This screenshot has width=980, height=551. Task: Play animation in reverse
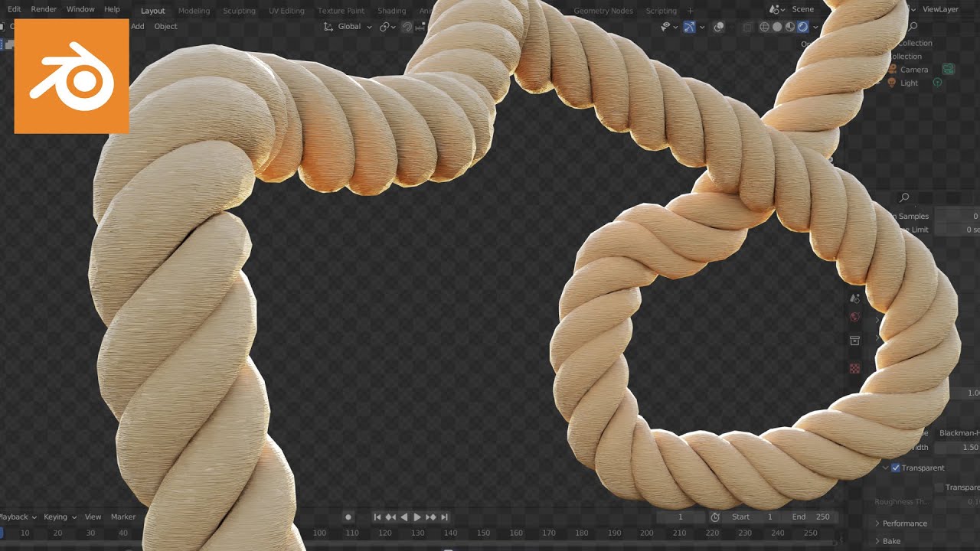[404, 517]
